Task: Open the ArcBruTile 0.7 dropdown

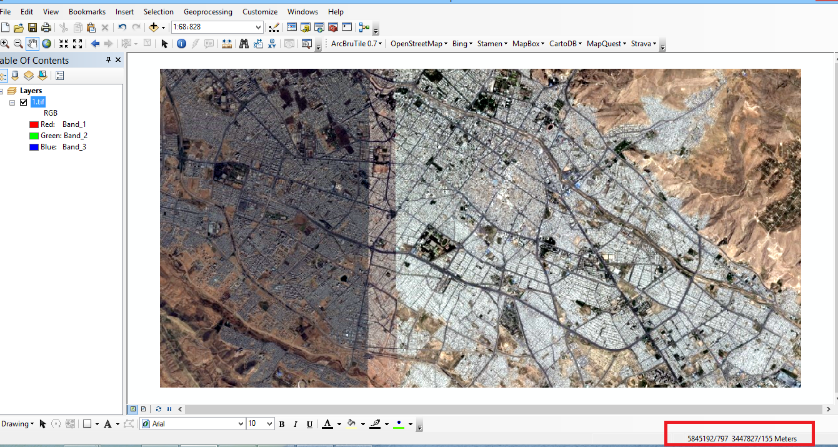Action: pyautogui.click(x=356, y=44)
